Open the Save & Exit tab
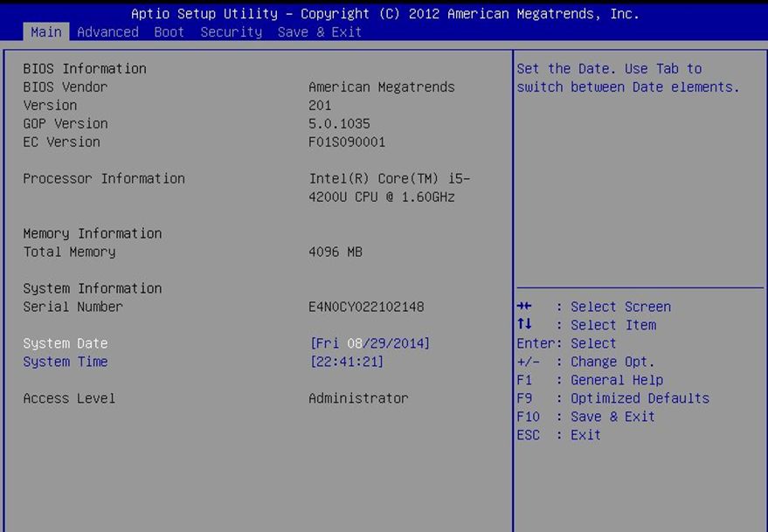The height and width of the screenshot is (532, 768). [319, 31]
